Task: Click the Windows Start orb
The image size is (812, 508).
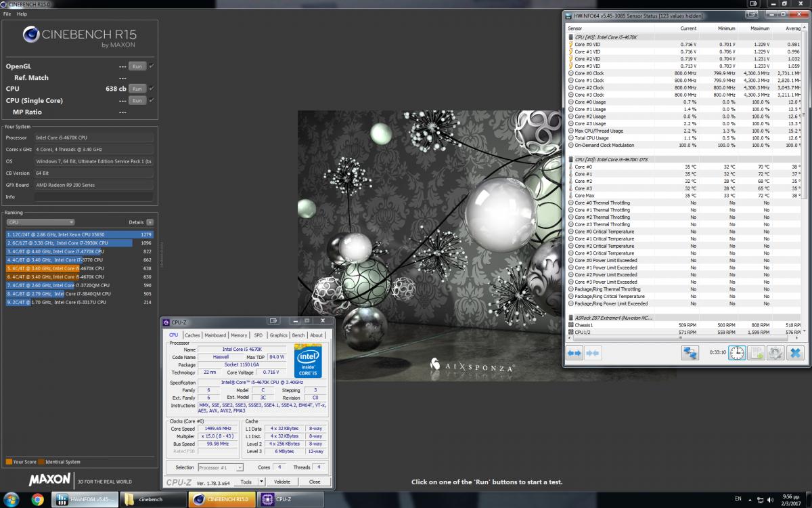Action: tap(12, 499)
